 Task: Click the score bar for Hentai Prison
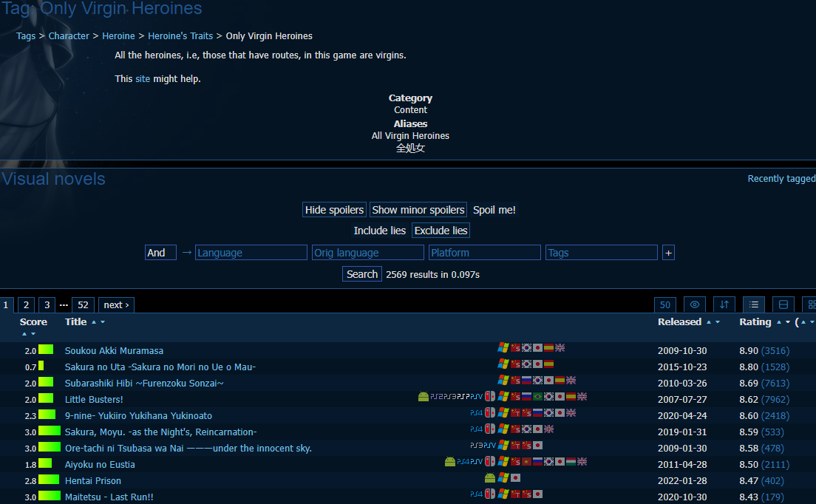point(49,480)
